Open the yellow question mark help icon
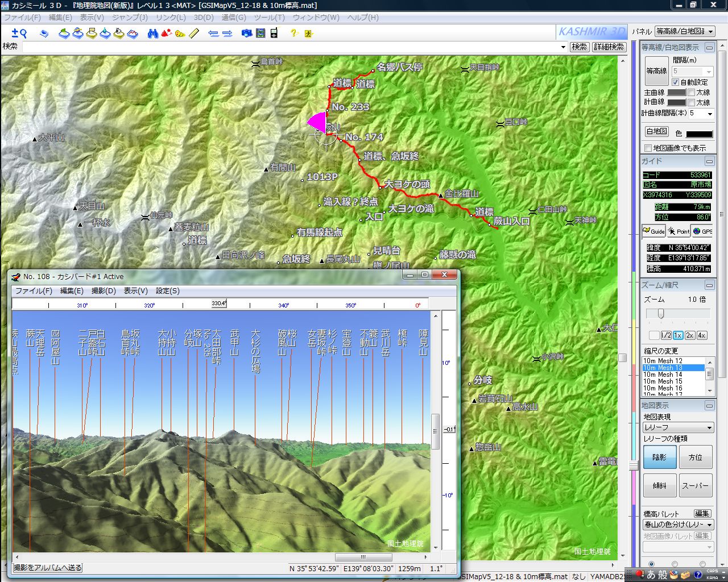Image resolution: width=728 pixels, height=582 pixels. point(293,33)
